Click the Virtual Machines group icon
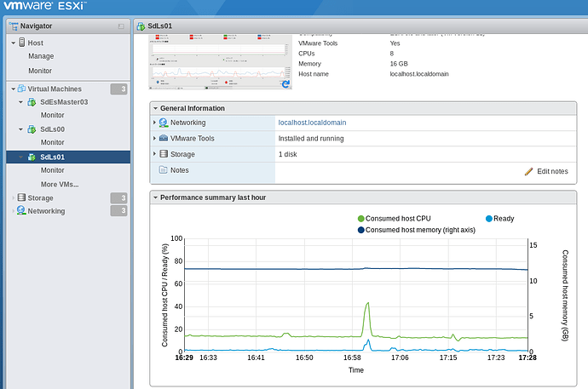Viewport: 588px width, 389px height. (22, 89)
